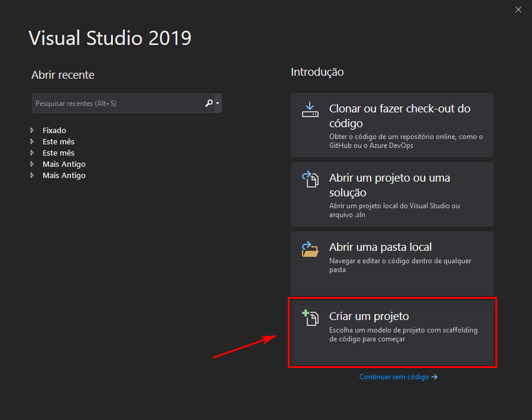Click the open local folder icon
This screenshot has width=532, height=420.
point(310,248)
